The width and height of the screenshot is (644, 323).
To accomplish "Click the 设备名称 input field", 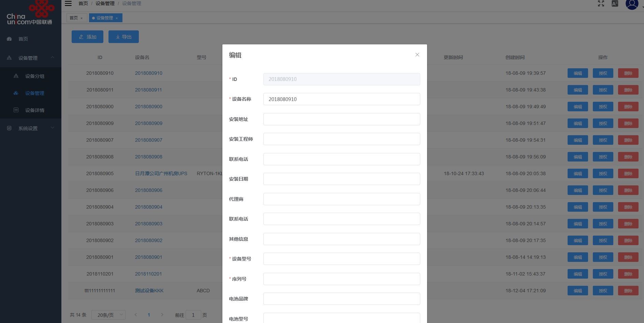I will tap(341, 99).
